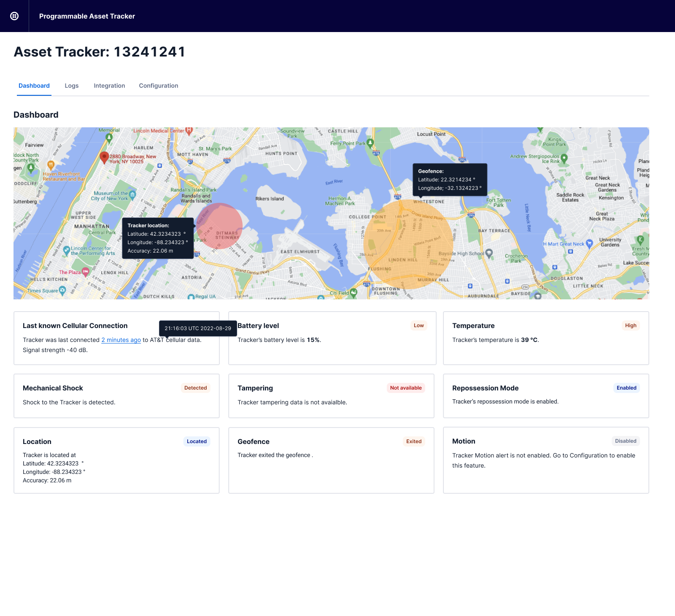Screen dimensions: 675x616
Task: Click the Disabled Motion status badge
Action: click(x=626, y=441)
